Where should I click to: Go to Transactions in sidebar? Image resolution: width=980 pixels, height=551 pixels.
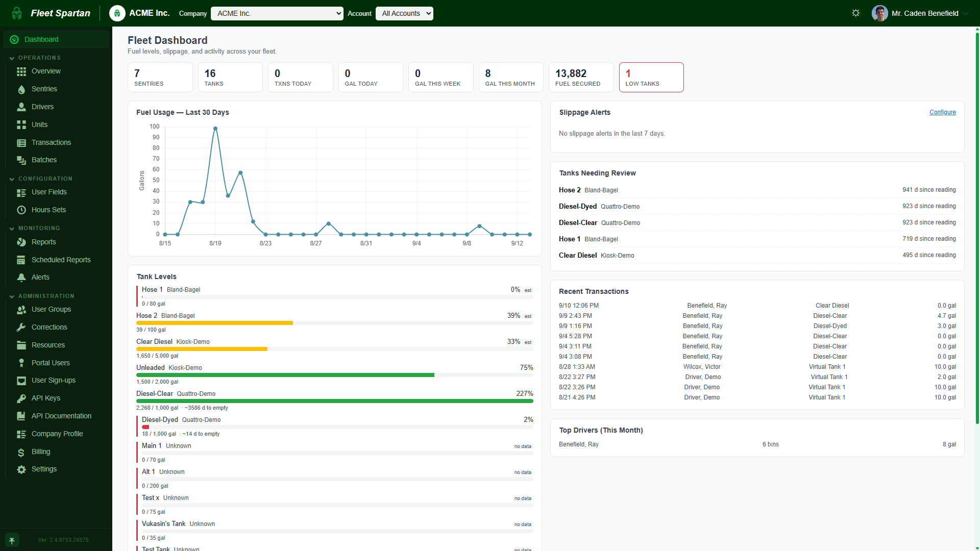pyautogui.click(x=51, y=143)
